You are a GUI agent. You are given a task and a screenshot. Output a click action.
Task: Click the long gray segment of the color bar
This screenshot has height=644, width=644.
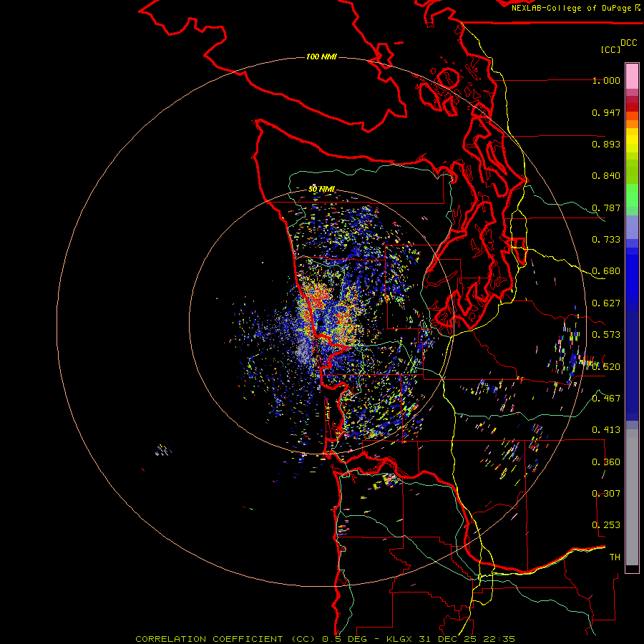click(x=632, y=497)
